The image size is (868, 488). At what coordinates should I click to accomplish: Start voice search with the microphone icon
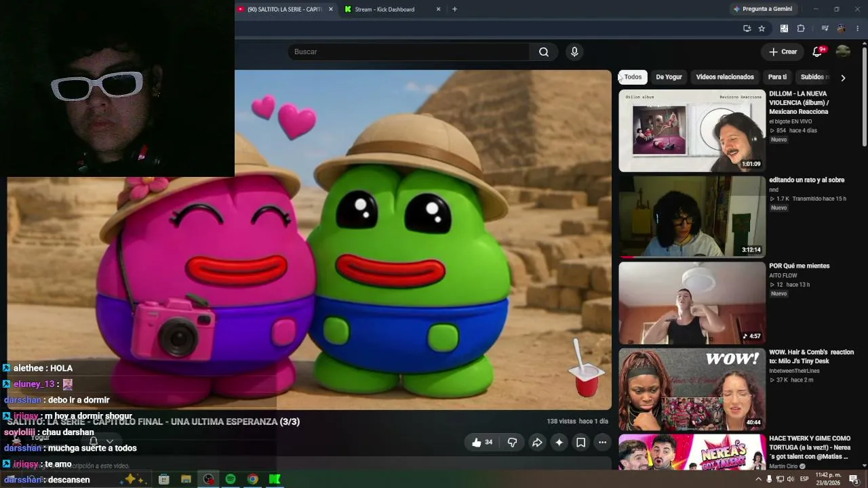[574, 52]
